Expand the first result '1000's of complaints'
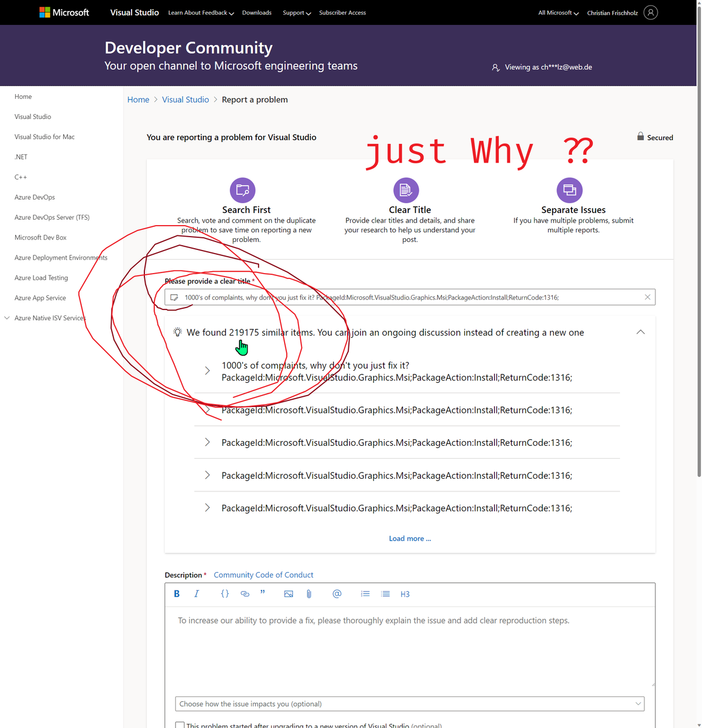The height and width of the screenshot is (728, 702). [x=208, y=371]
